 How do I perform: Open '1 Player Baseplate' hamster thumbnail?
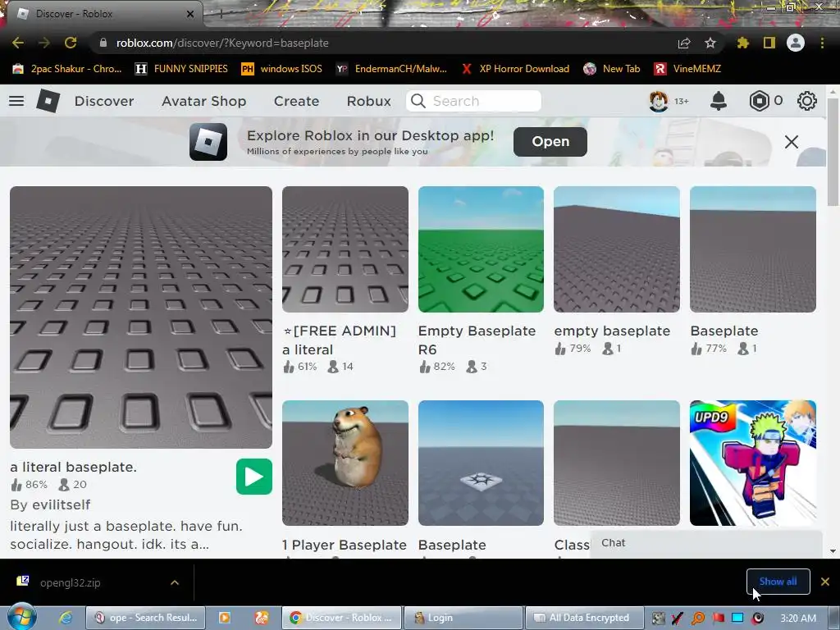[345, 463]
